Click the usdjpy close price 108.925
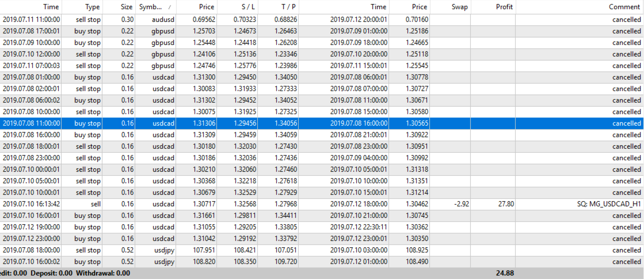 pyautogui.click(x=417, y=250)
